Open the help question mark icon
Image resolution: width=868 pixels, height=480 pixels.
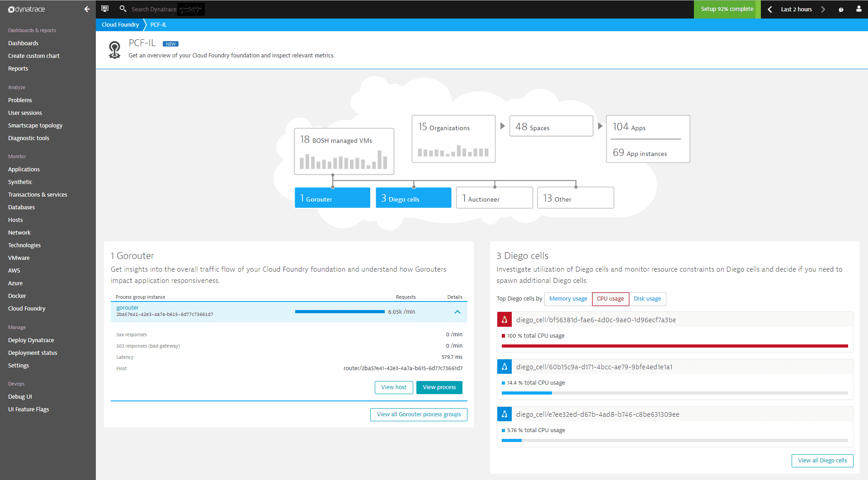pos(841,9)
